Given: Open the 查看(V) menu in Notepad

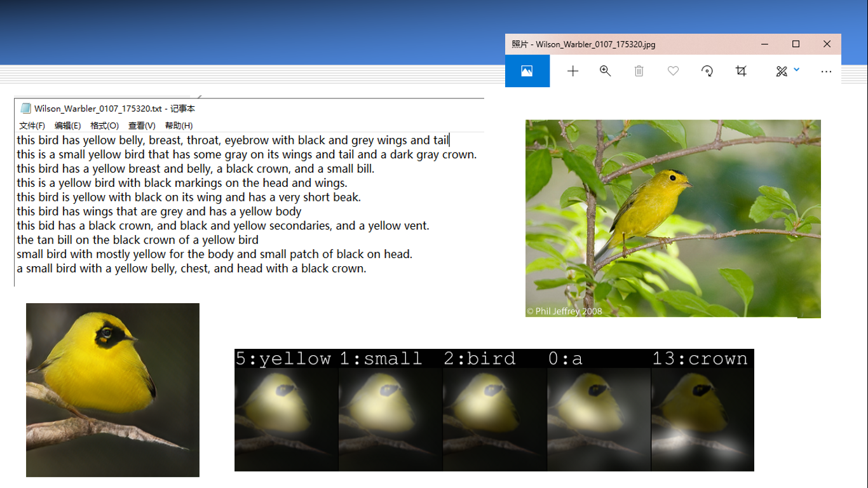Looking at the screenshot, I should (x=141, y=125).
